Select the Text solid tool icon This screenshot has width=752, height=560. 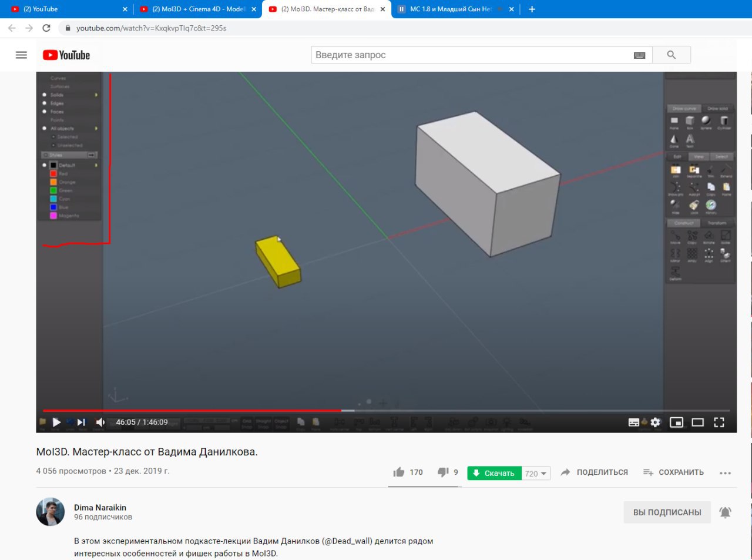[690, 140]
